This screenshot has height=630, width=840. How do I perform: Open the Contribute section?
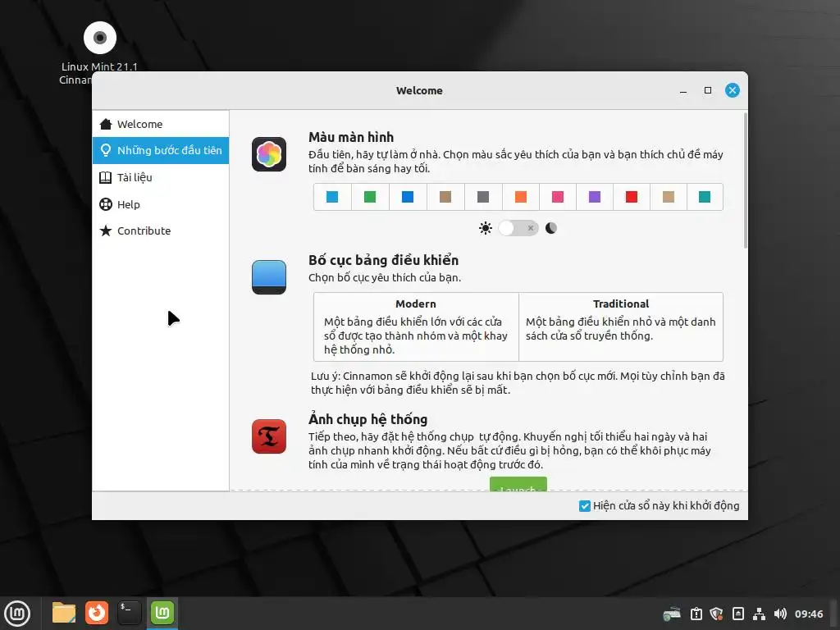161,231
